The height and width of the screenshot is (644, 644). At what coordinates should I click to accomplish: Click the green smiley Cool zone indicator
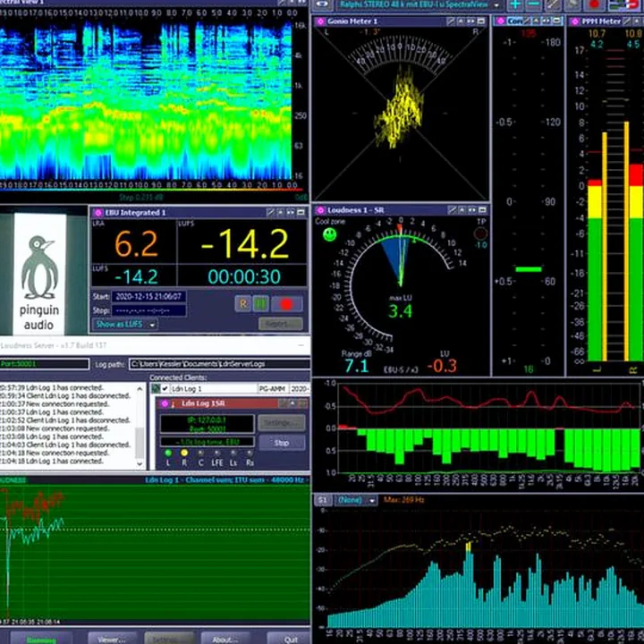click(329, 234)
